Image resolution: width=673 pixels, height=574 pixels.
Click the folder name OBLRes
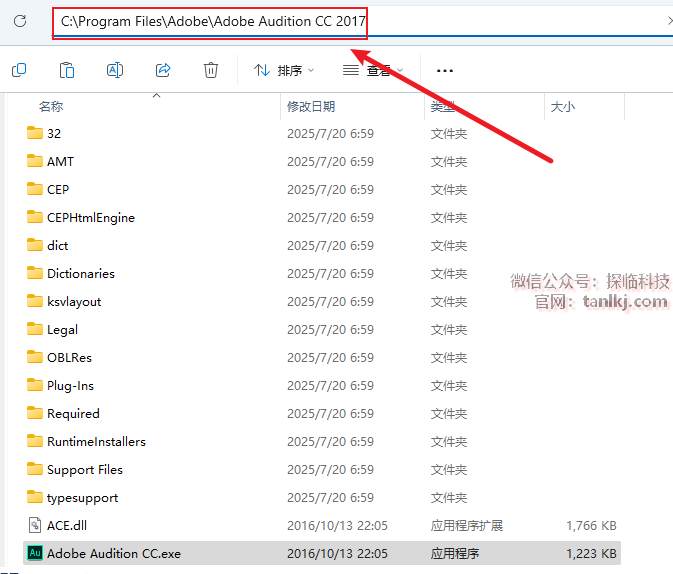[69, 358]
